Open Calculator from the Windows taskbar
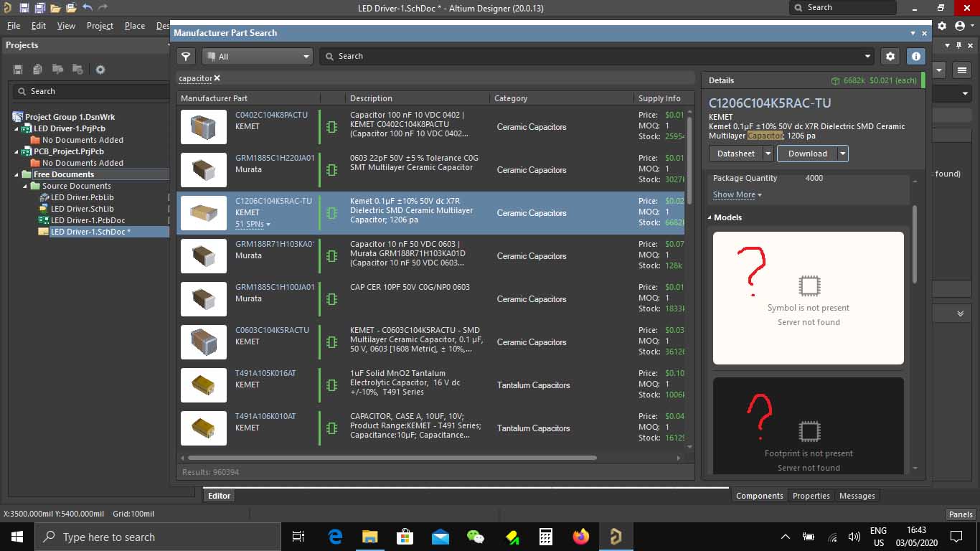980x551 pixels. pyautogui.click(x=545, y=537)
